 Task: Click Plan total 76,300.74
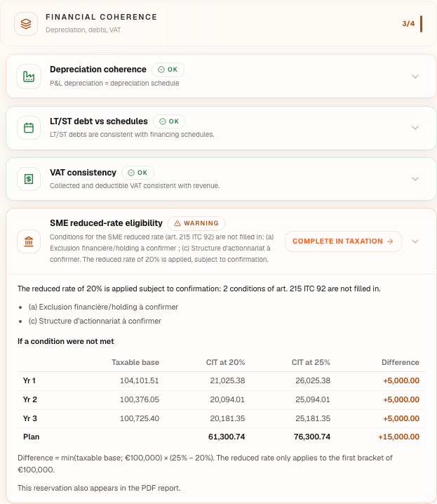311,437
